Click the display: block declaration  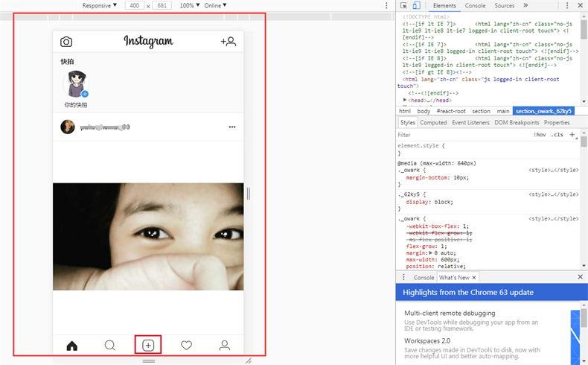(x=429, y=202)
